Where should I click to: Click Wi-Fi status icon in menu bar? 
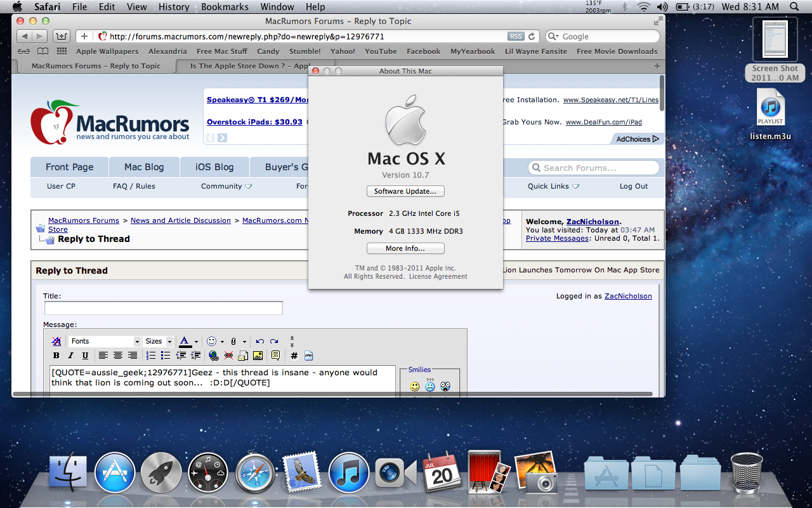644,7
